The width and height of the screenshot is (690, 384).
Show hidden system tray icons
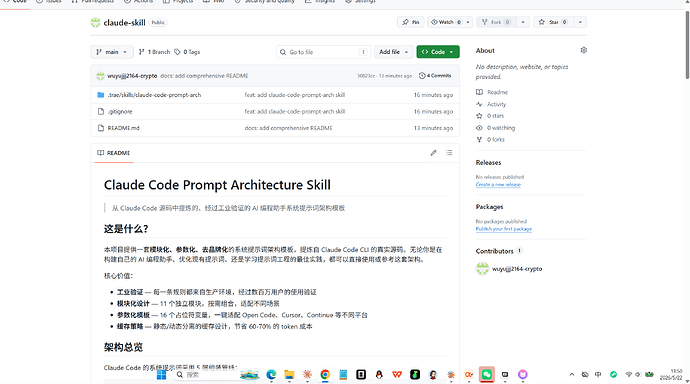(572, 374)
